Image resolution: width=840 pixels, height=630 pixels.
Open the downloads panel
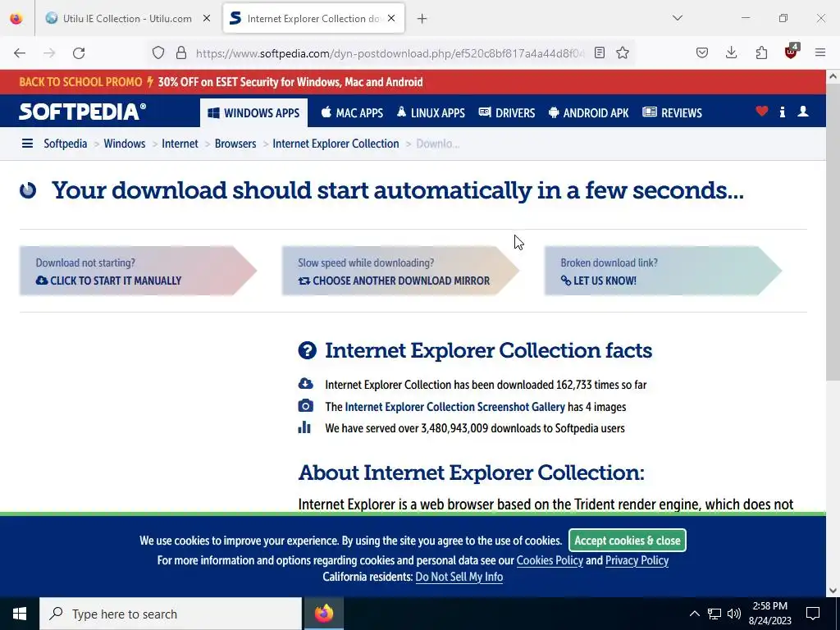[731, 53]
